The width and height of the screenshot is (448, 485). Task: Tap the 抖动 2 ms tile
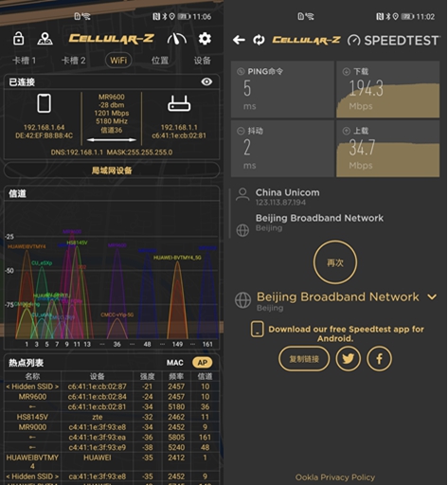pyautogui.click(x=282, y=149)
